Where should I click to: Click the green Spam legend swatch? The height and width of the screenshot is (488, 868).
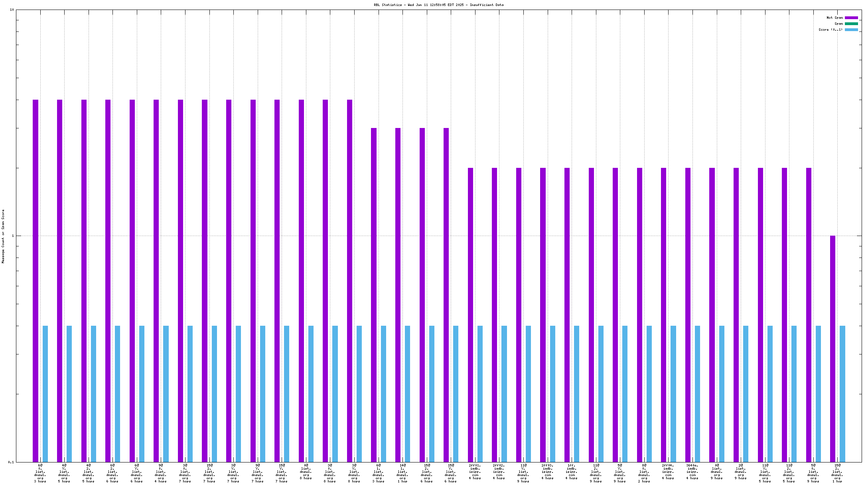tap(851, 24)
